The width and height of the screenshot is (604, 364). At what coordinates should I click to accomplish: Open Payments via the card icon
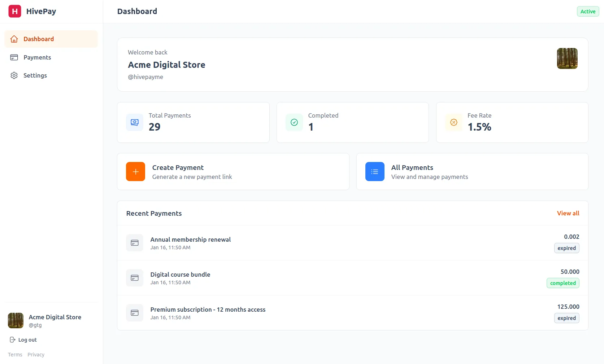14,57
